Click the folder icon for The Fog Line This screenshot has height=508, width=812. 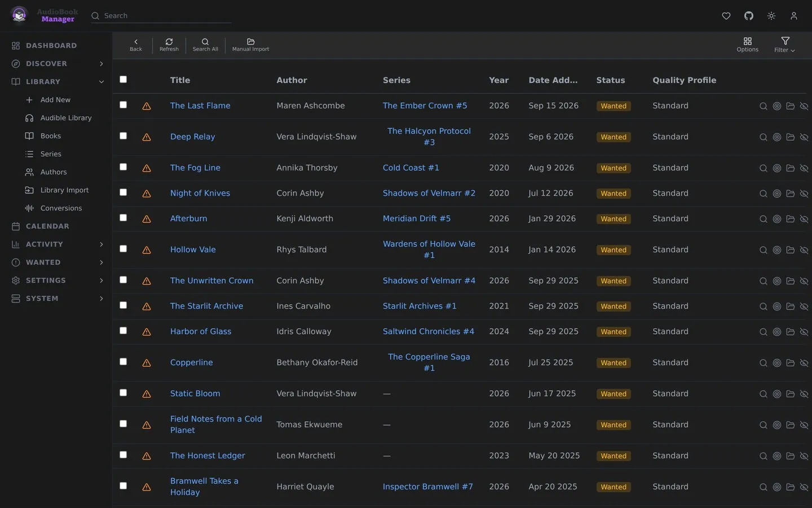pos(791,168)
